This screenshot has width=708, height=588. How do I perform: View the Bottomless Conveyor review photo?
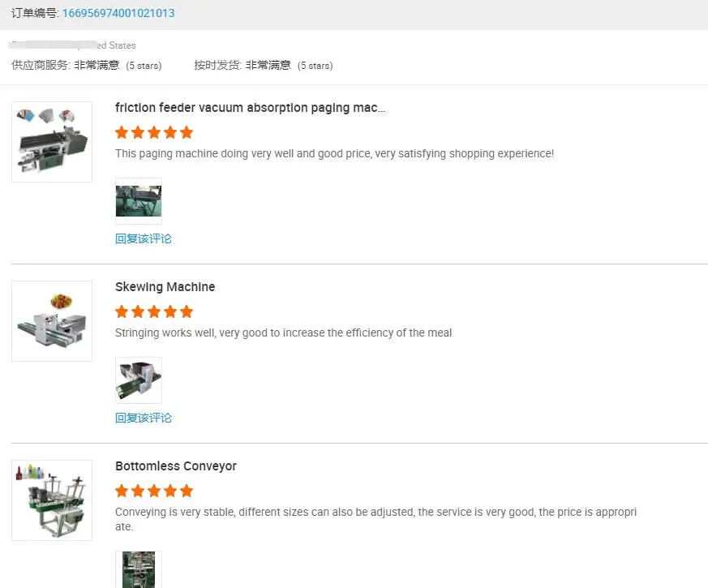coord(139,570)
